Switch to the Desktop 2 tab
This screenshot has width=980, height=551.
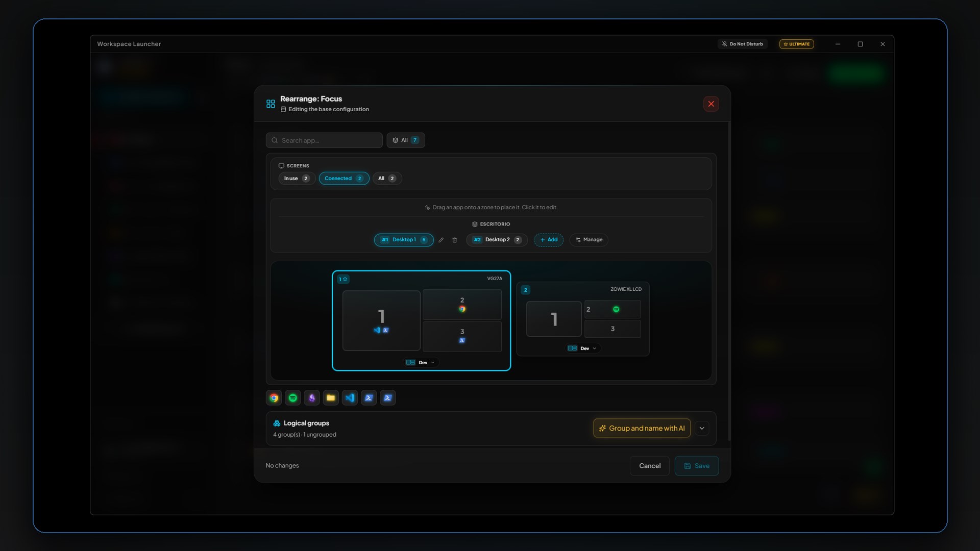pyautogui.click(x=497, y=240)
